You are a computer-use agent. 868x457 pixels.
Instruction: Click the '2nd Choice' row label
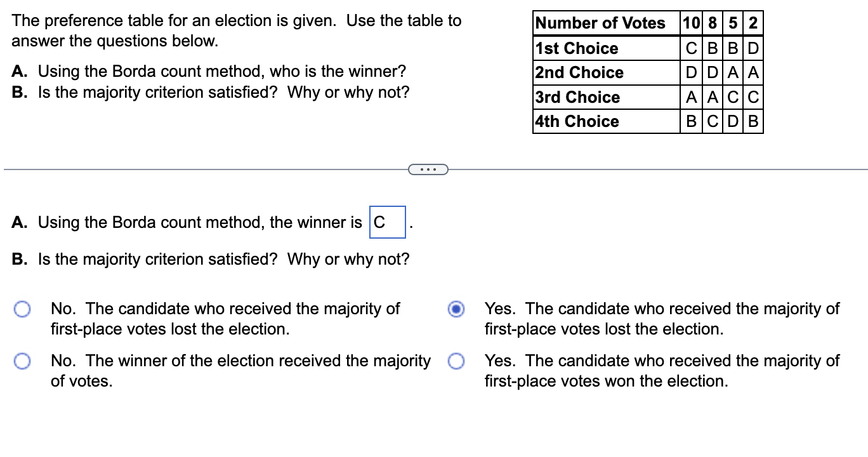579,72
